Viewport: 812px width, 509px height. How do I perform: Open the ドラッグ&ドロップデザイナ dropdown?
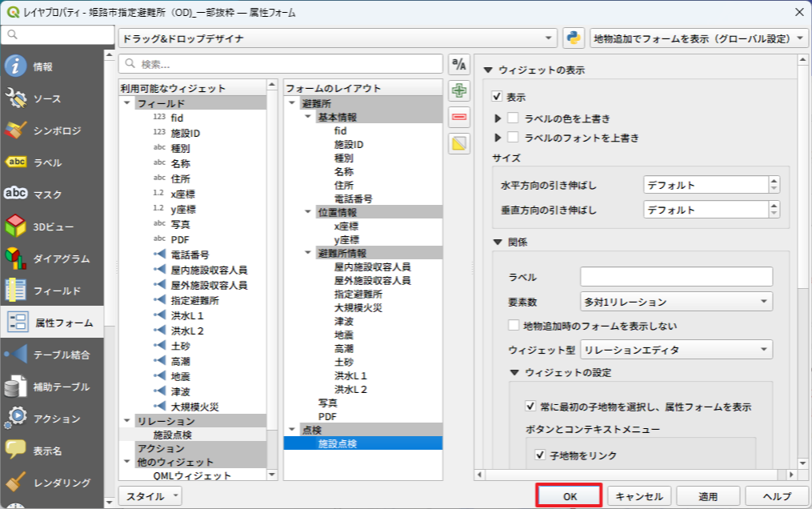pos(337,38)
